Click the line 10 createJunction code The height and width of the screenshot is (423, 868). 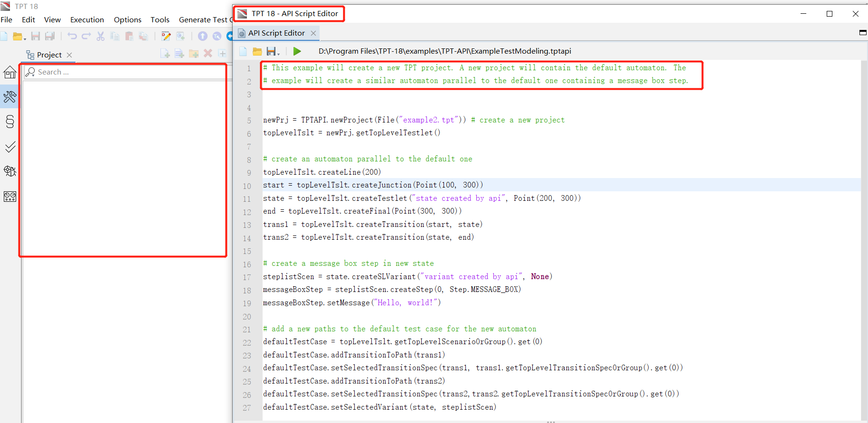click(x=373, y=185)
